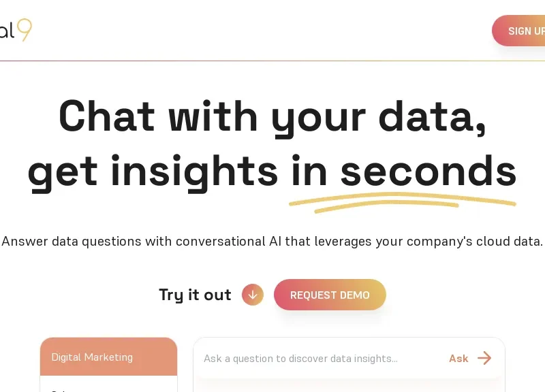Screen dimensions: 545x392
Task: Click the yellow underline squiggle decoration
Action: click(x=402, y=201)
